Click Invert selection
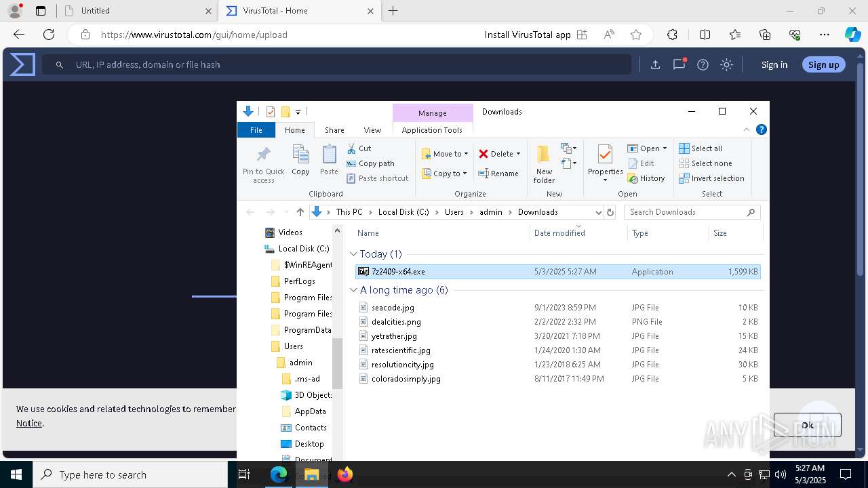 pyautogui.click(x=711, y=178)
